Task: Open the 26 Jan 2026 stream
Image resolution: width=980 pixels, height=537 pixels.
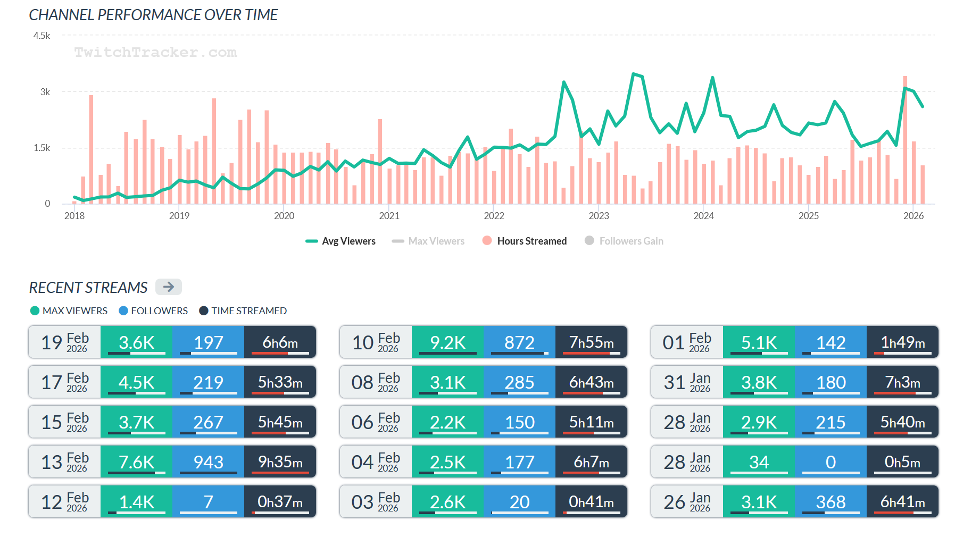Action: click(x=795, y=501)
